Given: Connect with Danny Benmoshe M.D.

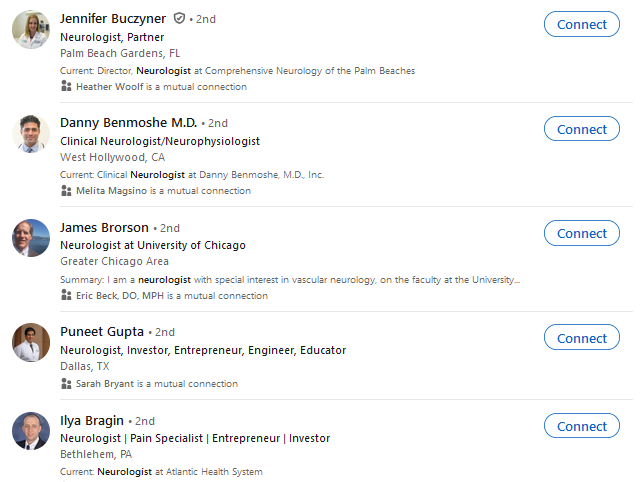Looking at the screenshot, I should click(x=581, y=129).
